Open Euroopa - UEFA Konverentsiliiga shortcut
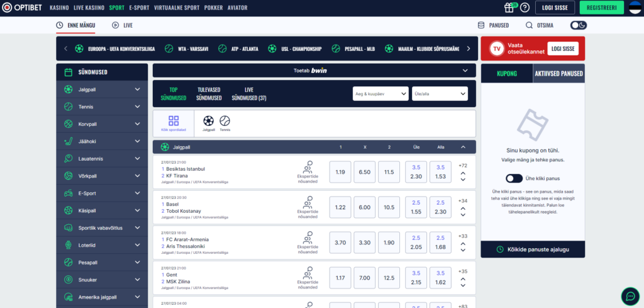The width and height of the screenshot is (644, 308). (114, 48)
